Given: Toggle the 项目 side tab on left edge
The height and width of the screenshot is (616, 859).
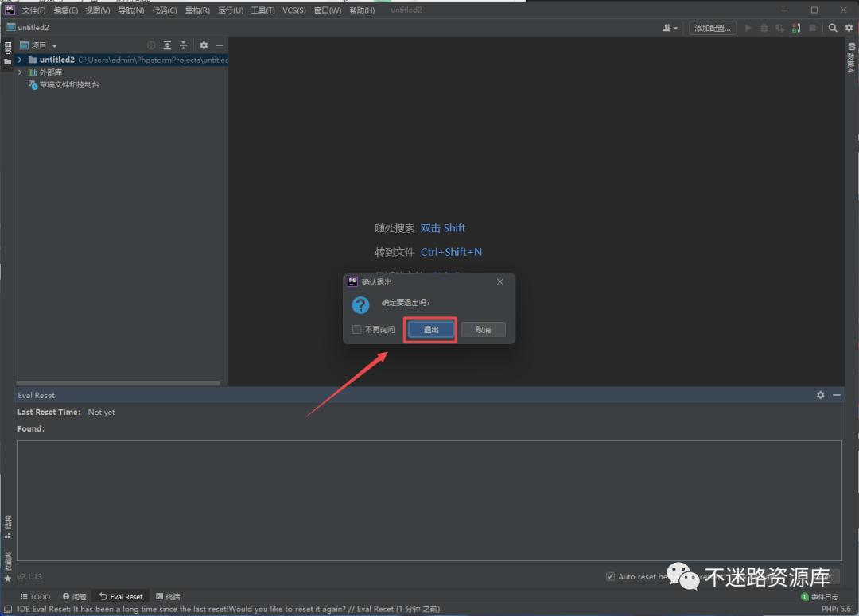Looking at the screenshot, I should [x=8, y=53].
